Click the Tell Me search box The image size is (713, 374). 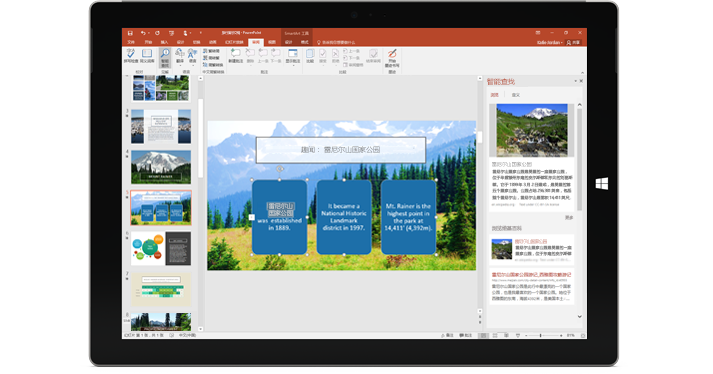click(x=336, y=42)
